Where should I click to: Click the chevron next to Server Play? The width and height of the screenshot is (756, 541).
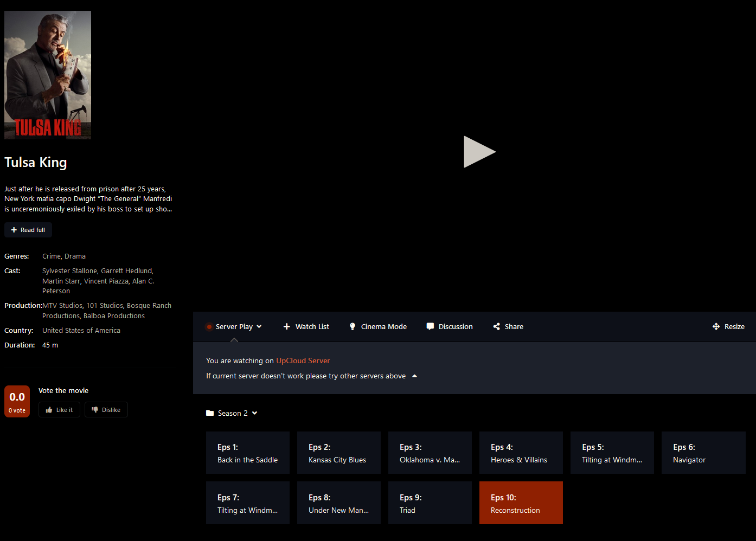point(259,326)
